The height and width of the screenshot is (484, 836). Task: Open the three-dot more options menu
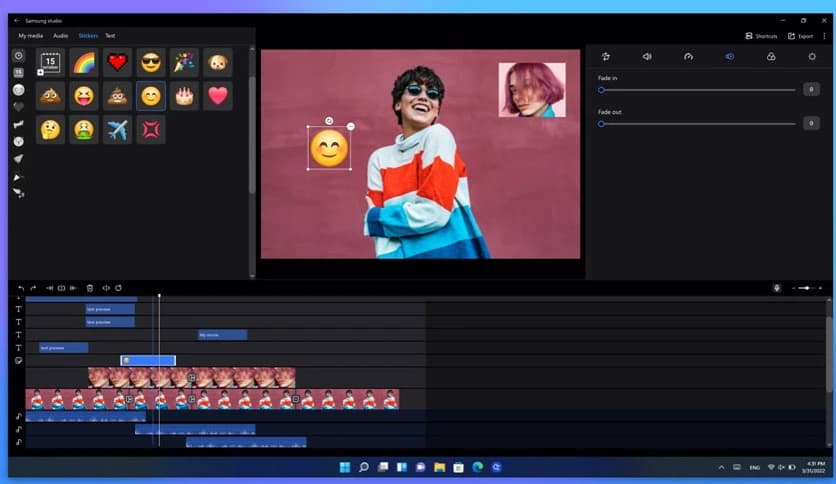click(824, 36)
